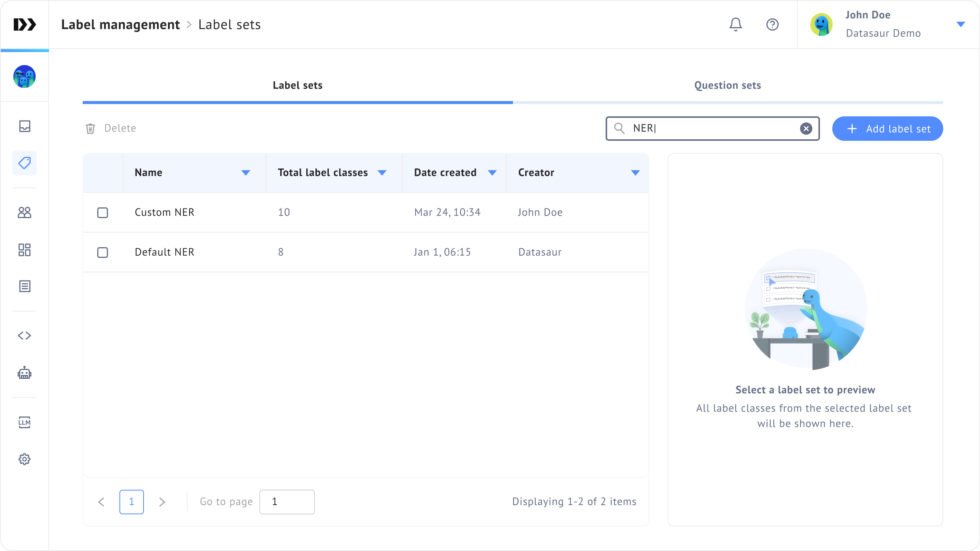
Task: Clear the NER search text
Action: 806,129
